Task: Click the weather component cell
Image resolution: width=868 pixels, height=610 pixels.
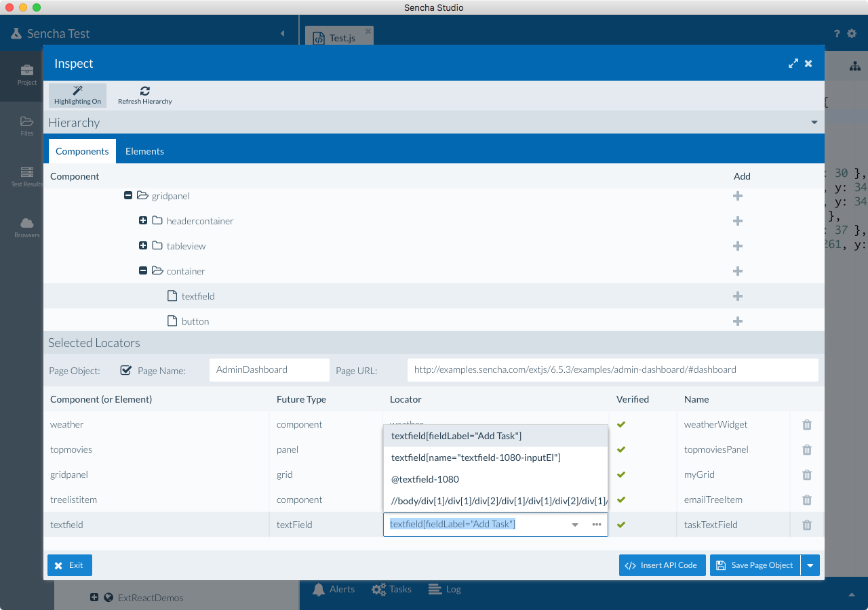Action: pyautogui.click(x=156, y=424)
